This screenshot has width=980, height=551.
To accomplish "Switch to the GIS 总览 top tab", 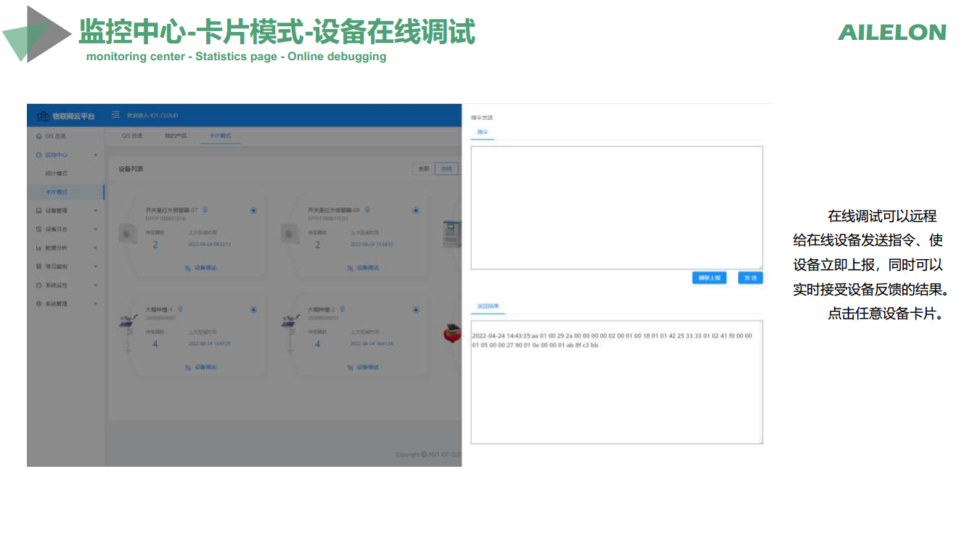I will (x=132, y=136).
